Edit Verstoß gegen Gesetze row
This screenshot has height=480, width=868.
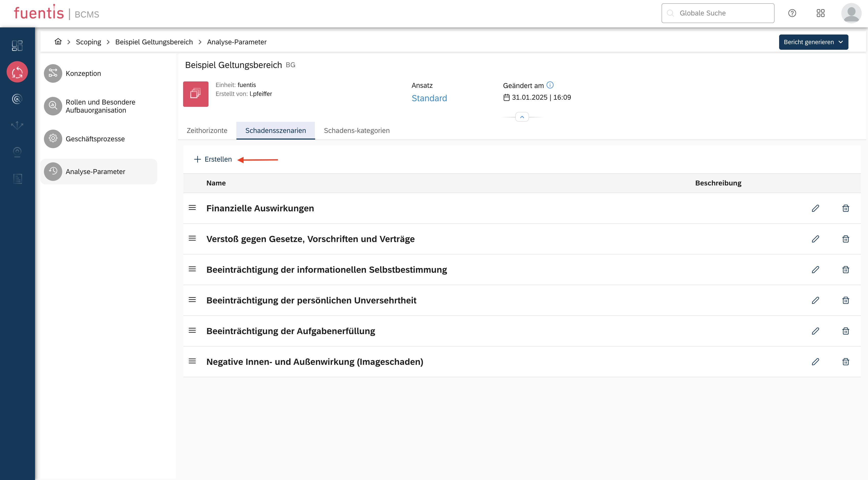[815, 239]
